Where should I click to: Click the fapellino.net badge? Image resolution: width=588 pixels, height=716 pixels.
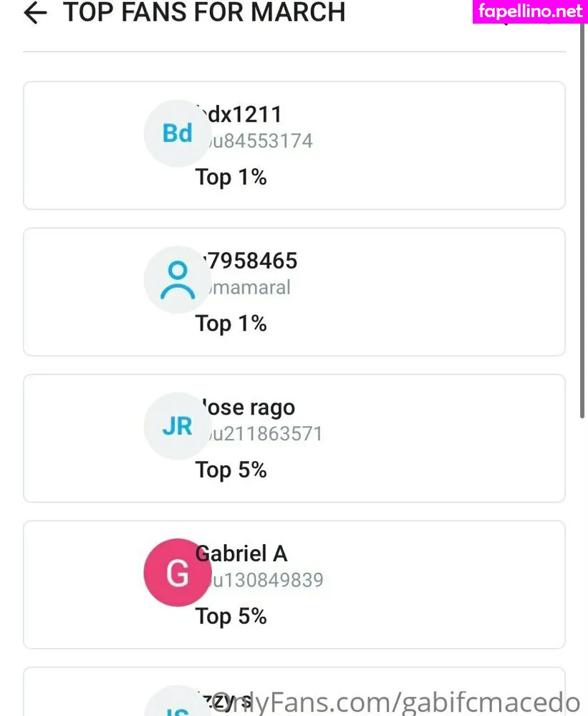pyautogui.click(x=530, y=11)
